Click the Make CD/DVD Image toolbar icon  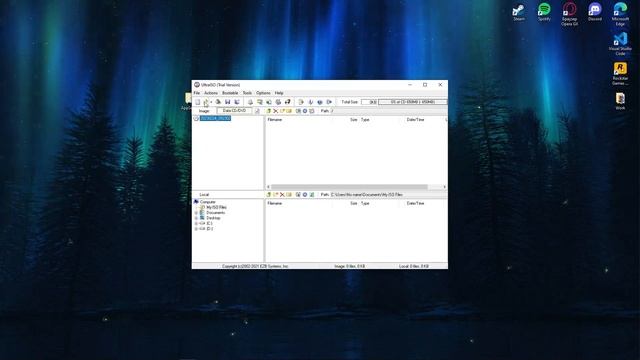pos(250,102)
